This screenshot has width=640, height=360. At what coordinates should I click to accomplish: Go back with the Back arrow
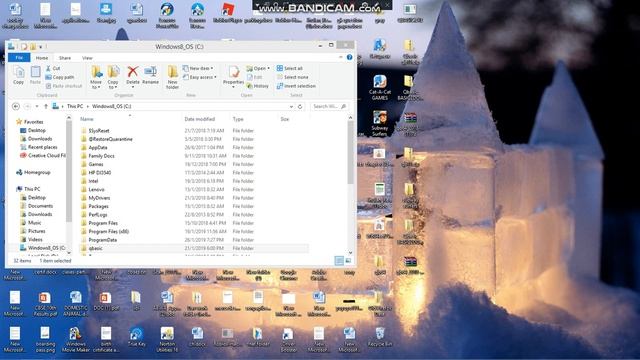click(x=16, y=107)
